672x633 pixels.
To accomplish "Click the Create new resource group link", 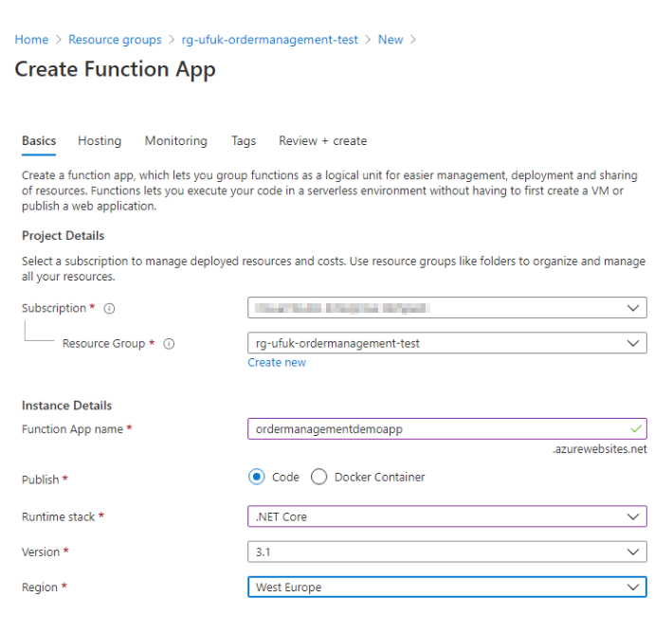I will (277, 363).
